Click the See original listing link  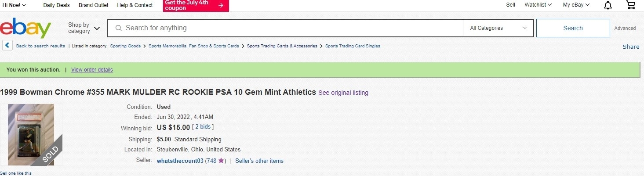[343, 93]
